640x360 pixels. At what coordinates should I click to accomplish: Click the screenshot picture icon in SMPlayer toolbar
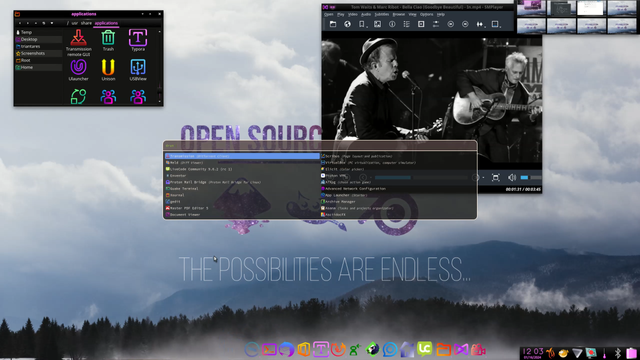pos(378,24)
